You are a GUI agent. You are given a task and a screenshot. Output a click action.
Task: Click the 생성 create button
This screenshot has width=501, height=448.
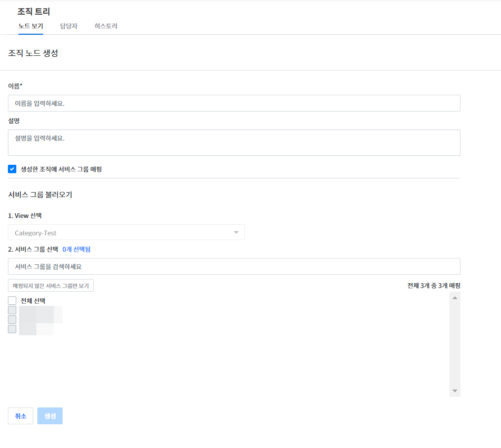pyautogui.click(x=50, y=416)
